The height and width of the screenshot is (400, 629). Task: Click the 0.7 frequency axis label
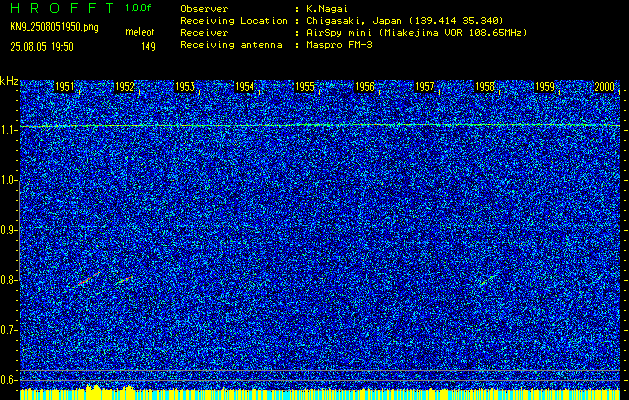coord(8,330)
